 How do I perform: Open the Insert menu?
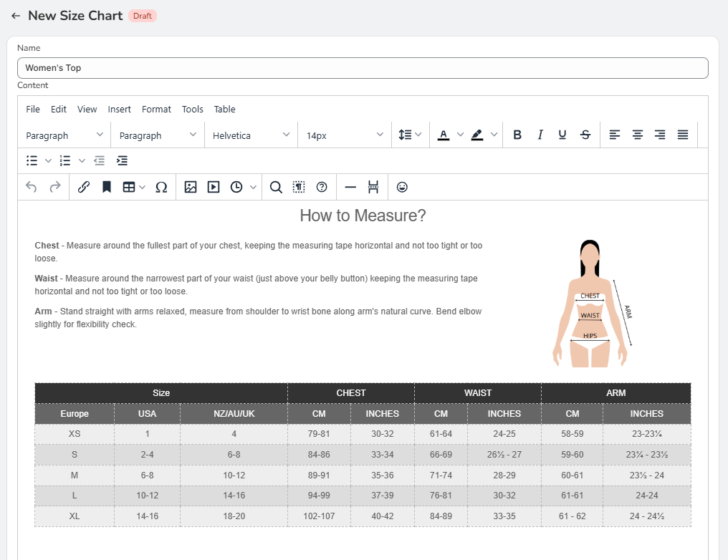tap(120, 109)
